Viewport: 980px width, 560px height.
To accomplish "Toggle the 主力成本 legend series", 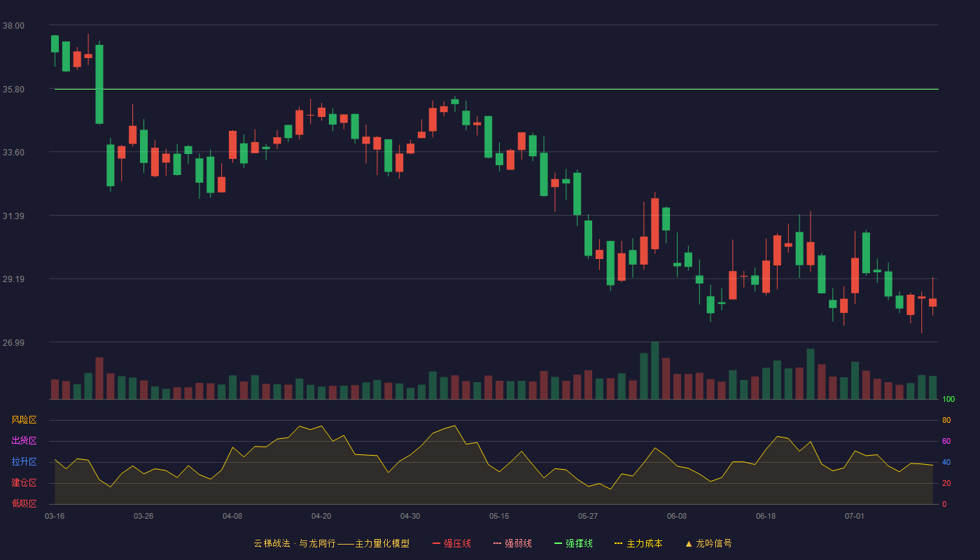I will click(x=638, y=543).
